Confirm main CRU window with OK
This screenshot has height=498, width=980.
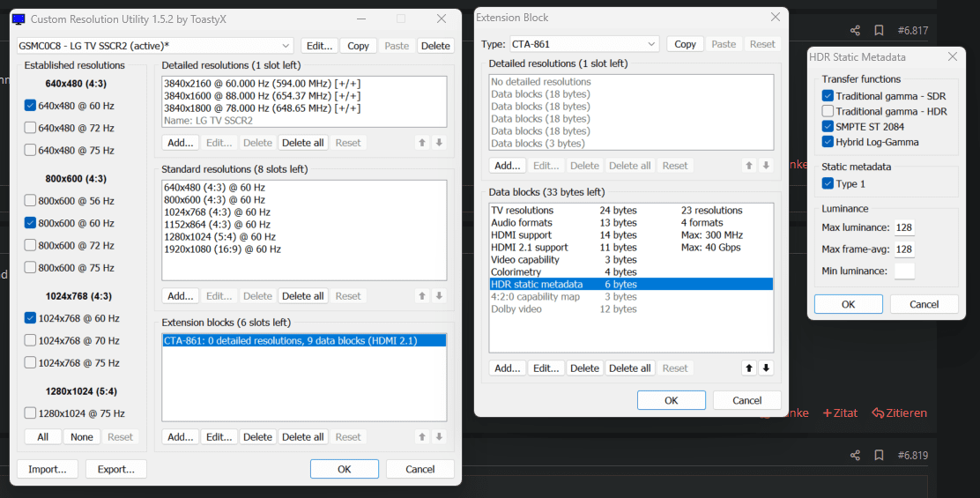[345, 469]
